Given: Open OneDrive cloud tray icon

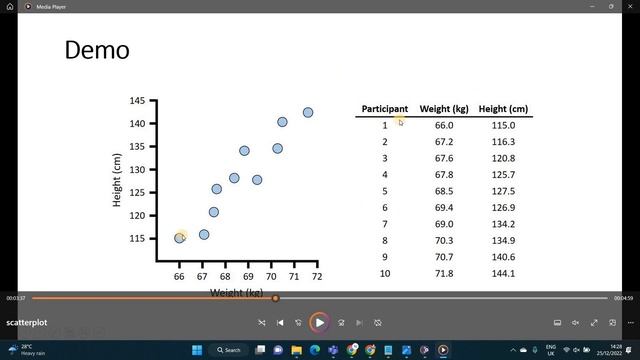Looking at the screenshot, I should tap(523, 350).
